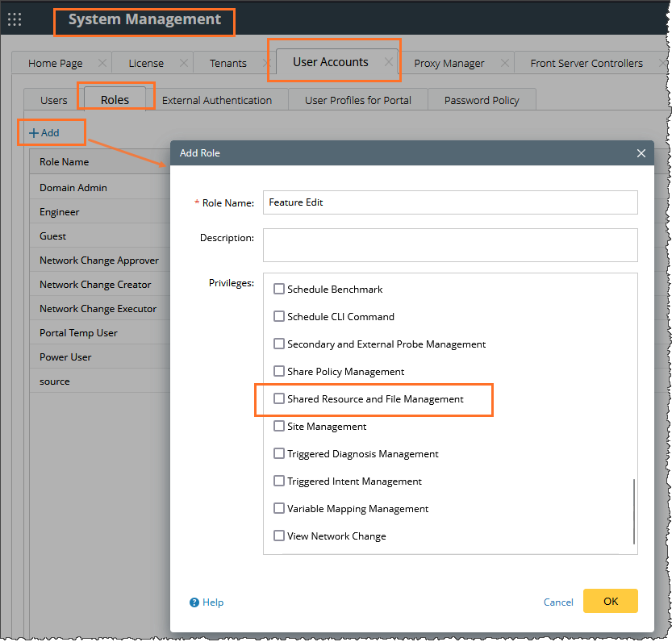The width and height of the screenshot is (672, 642).
Task: Open the app launcher grid icon
Action: point(15,19)
